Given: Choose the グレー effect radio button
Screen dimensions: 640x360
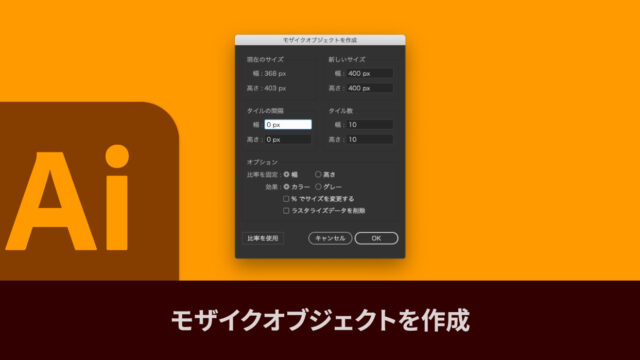Looking at the screenshot, I should (x=318, y=187).
